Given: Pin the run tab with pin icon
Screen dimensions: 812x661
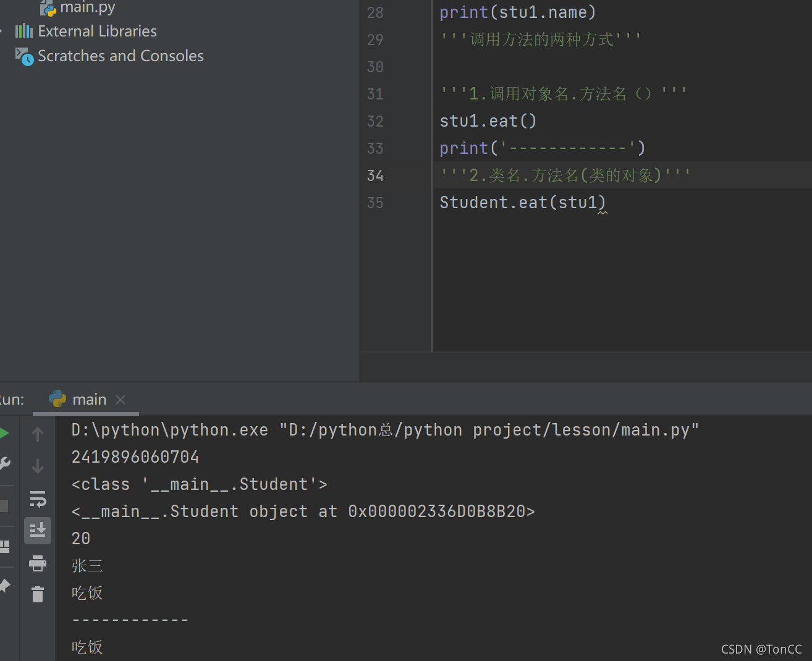Looking at the screenshot, I should 4,585.
